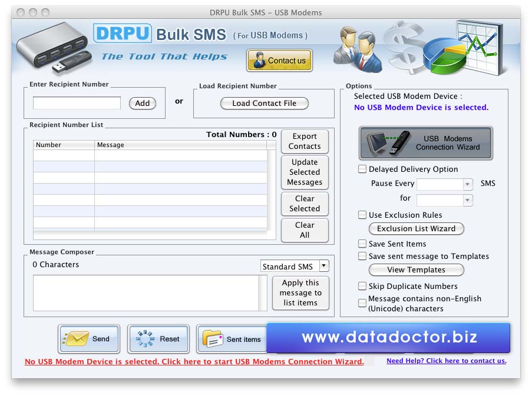Viewport: 532px width, 396px height.
Task: Click the window close button
Action: (x=21, y=12)
